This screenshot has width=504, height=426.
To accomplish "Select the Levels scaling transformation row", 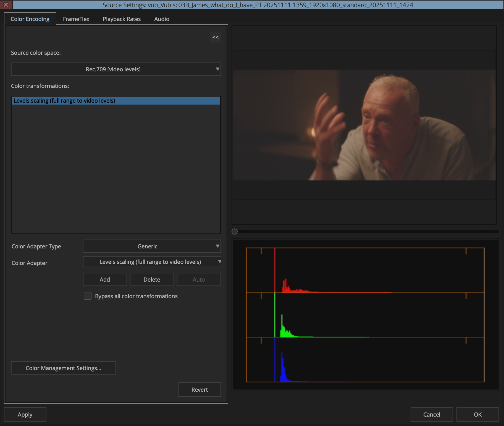I will [x=116, y=101].
